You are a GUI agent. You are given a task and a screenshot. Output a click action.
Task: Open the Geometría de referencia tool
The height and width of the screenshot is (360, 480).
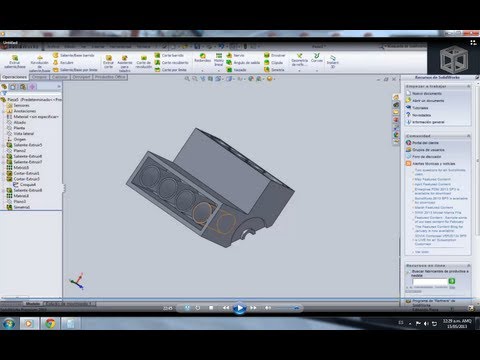coord(299,60)
